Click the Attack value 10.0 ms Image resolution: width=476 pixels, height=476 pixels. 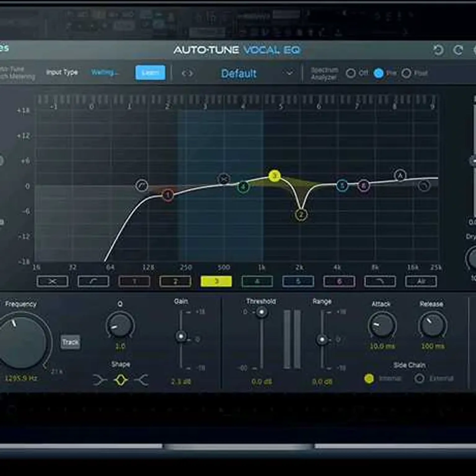click(382, 346)
